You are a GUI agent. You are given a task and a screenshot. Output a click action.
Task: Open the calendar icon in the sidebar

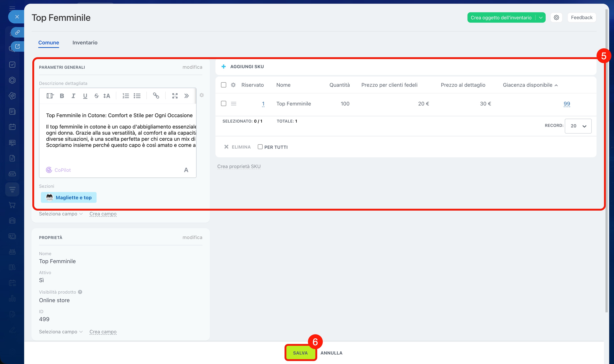tap(12, 127)
